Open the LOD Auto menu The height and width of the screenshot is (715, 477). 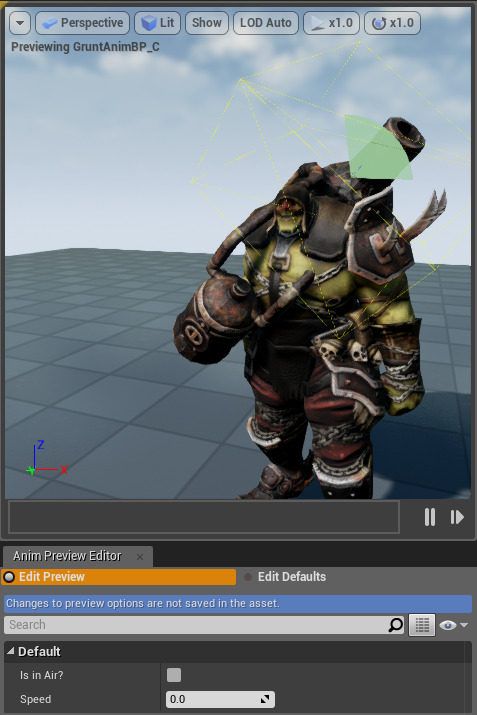[266, 23]
